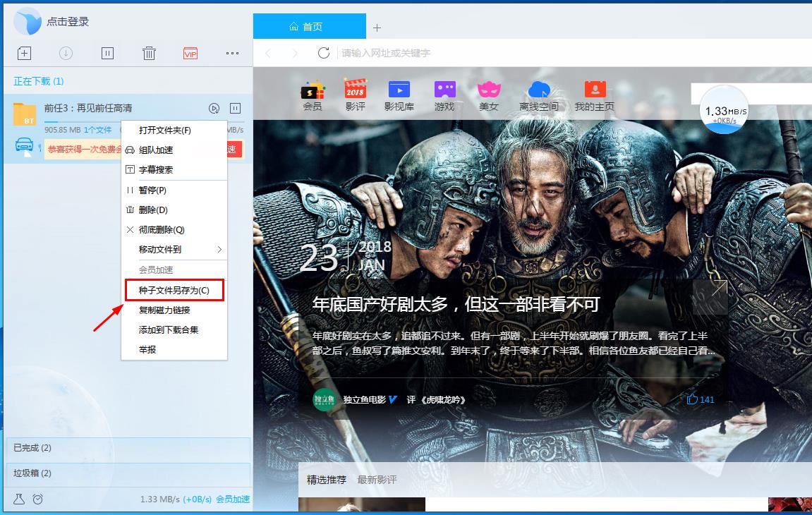Expand the 移动文件到 submenu
The width and height of the screenshot is (812, 515).
click(174, 249)
